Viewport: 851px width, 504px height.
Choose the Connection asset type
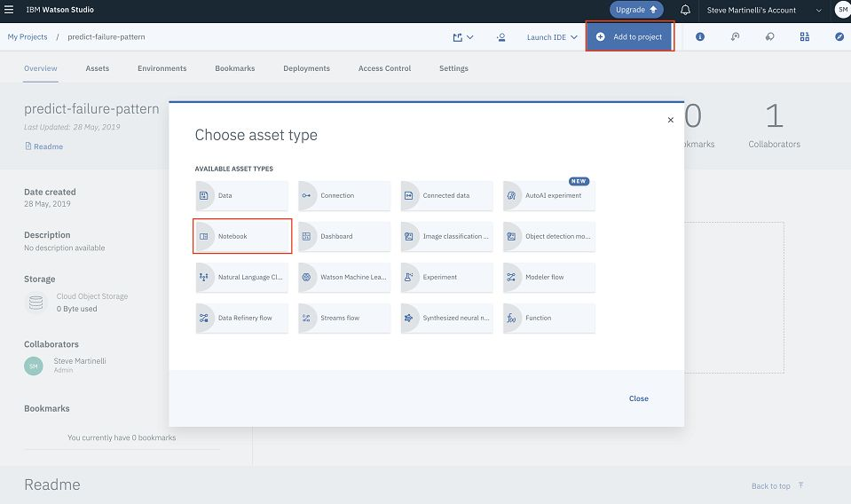(x=344, y=196)
